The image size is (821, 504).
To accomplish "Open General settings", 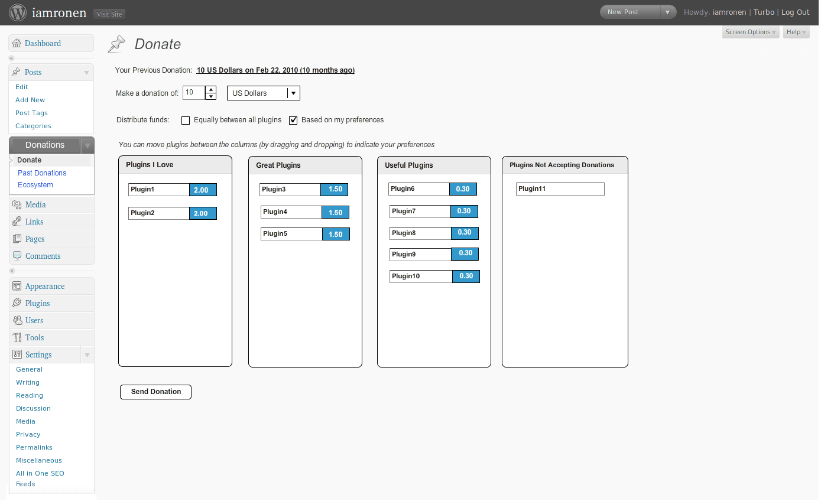I will tap(29, 369).
